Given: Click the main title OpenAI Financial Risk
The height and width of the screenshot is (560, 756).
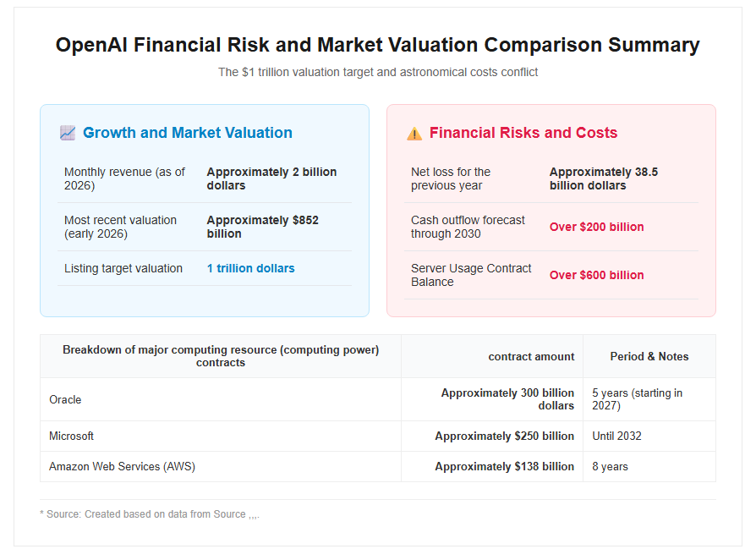Looking at the screenshot, I should coord(377,45).
